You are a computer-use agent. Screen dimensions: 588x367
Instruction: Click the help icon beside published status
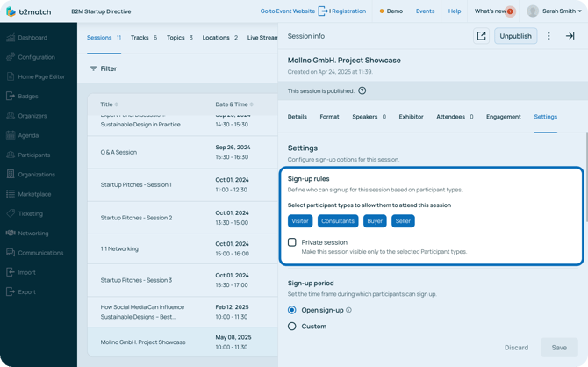[x=362, y=90]
